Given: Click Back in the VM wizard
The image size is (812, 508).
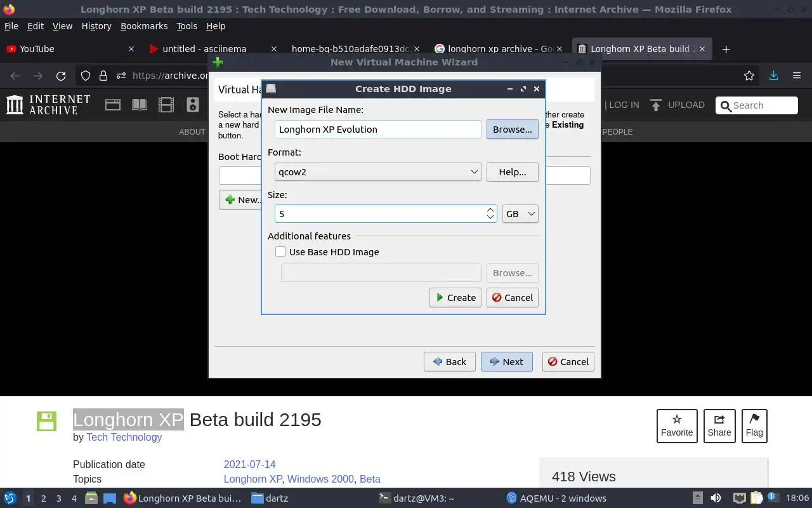Looking at the screenshot, I should 450,362.
